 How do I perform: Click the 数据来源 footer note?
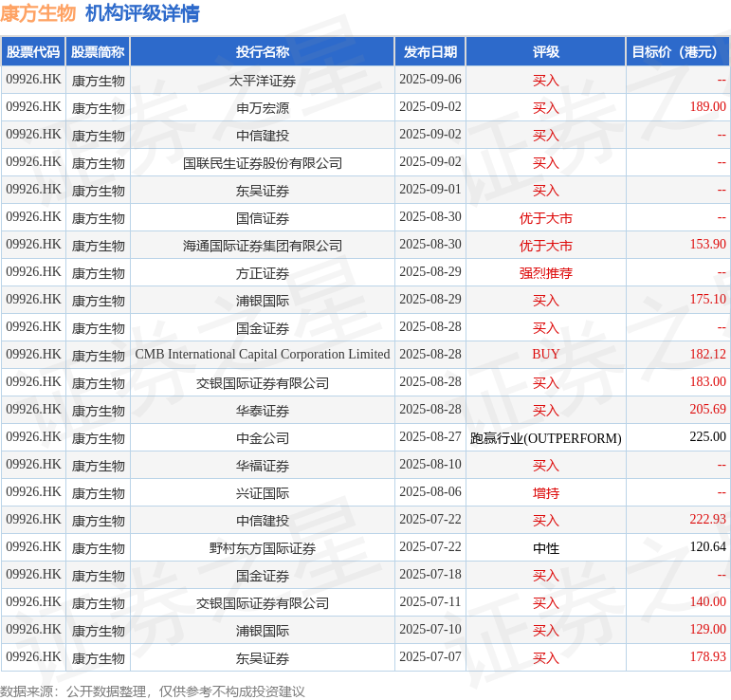click(x=153, y=691)
